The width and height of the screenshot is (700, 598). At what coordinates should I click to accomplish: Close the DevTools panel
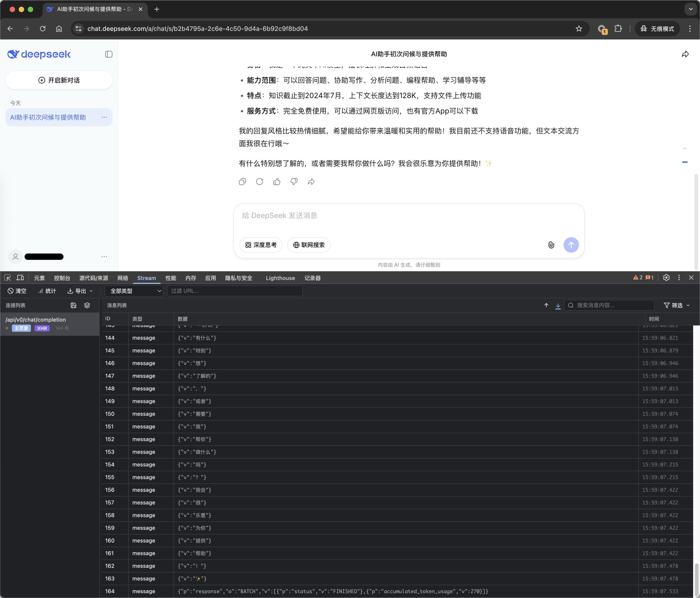click(x=691, y=278)
